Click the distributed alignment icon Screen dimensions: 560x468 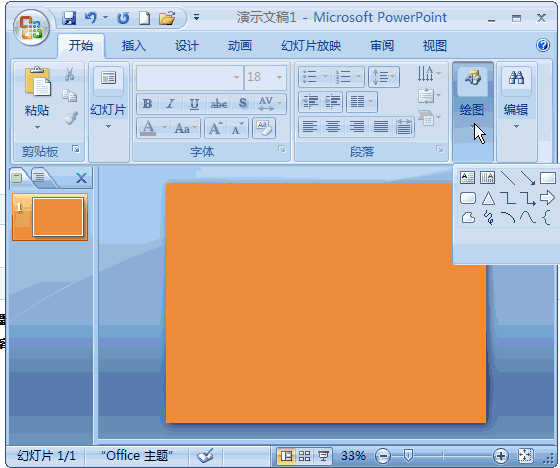click(404, 126)
